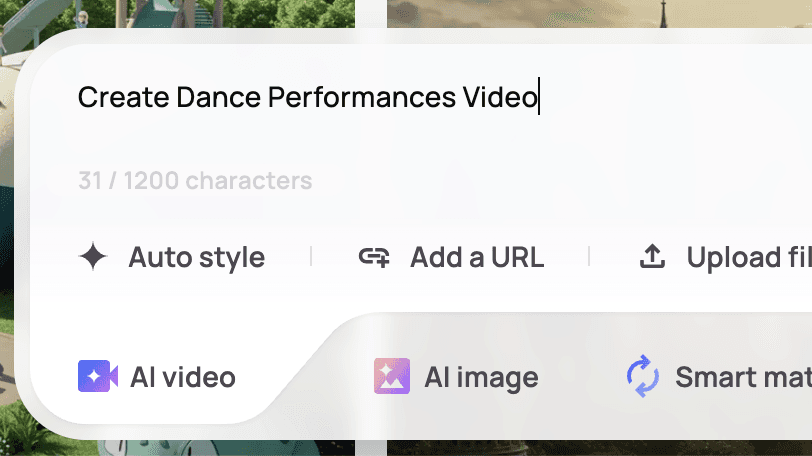812x456 pixels.
Task: Open the Auto style option
Action: point(172,257)
